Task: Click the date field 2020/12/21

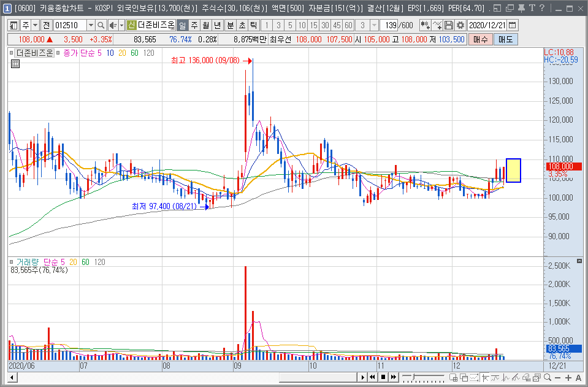Action: [x=487, y=25]
